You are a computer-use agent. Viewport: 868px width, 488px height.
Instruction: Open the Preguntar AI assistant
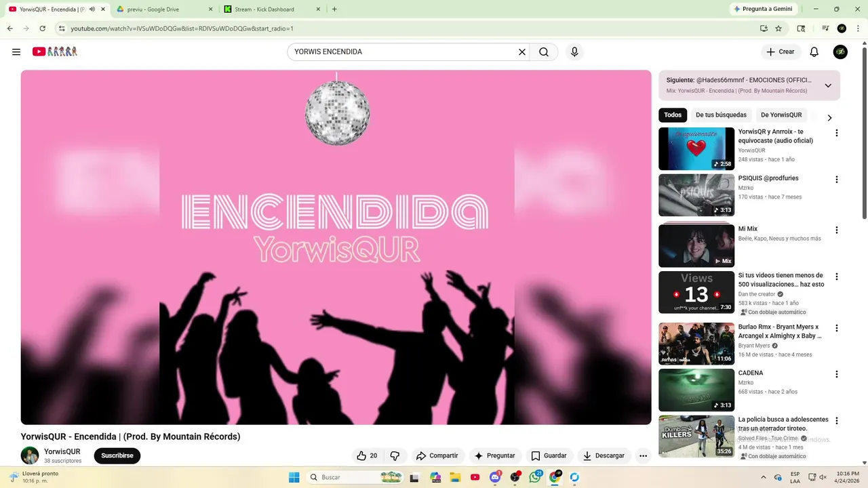coord(495,455)
